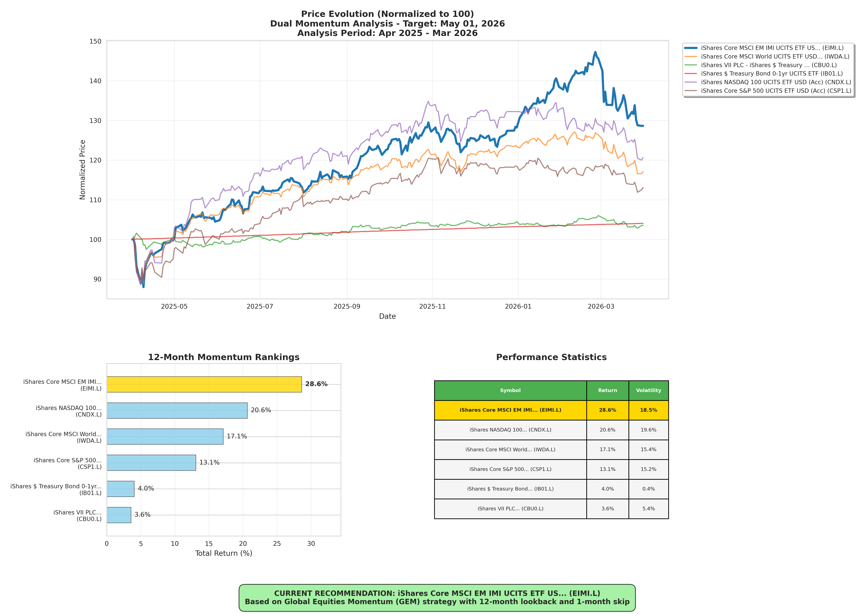Click the "Symbol" table header cell
This screenshot has width=864, height=616.
point(511,391)
